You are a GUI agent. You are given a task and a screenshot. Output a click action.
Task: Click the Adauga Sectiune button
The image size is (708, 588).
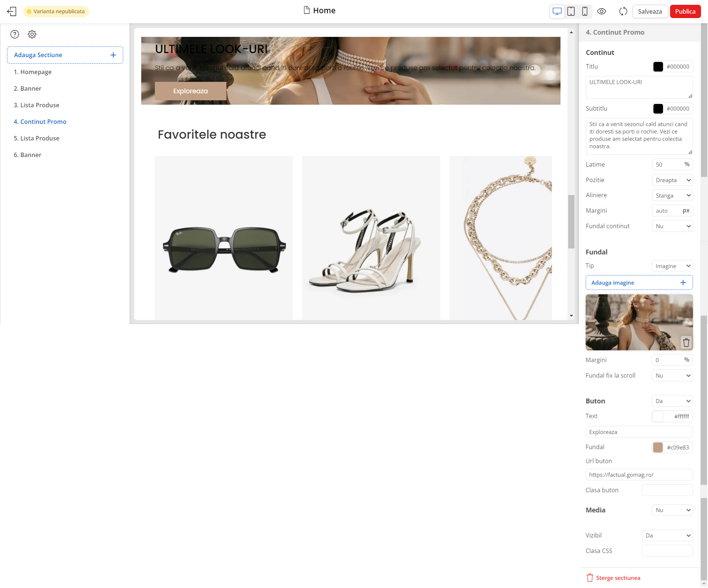65,55
